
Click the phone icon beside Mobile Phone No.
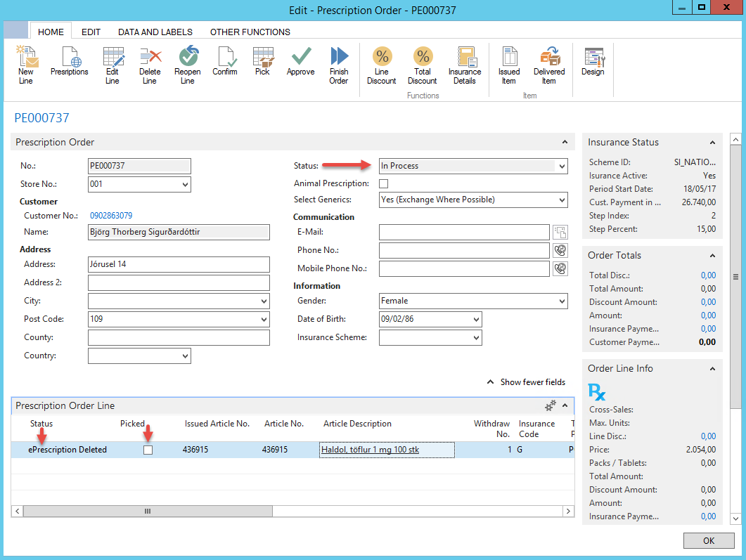click(x=560, y=268)
